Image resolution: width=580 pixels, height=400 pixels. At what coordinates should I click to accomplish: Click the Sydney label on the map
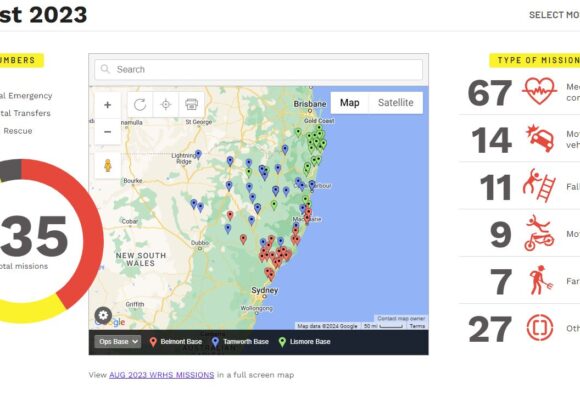pos(264,290)
